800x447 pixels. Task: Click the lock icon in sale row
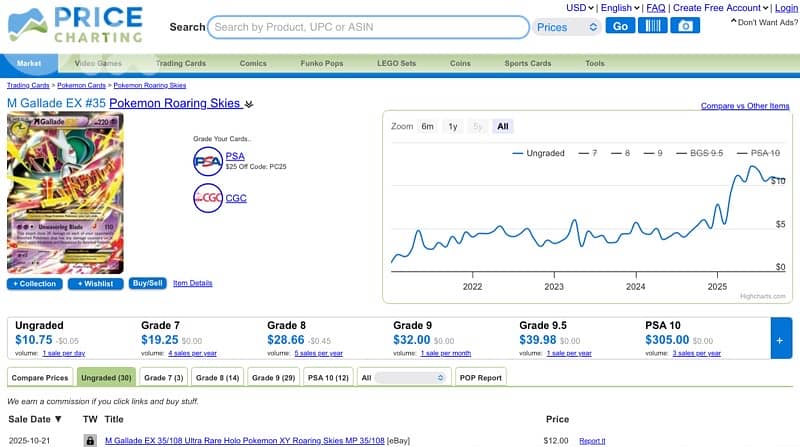coord(90,440)
